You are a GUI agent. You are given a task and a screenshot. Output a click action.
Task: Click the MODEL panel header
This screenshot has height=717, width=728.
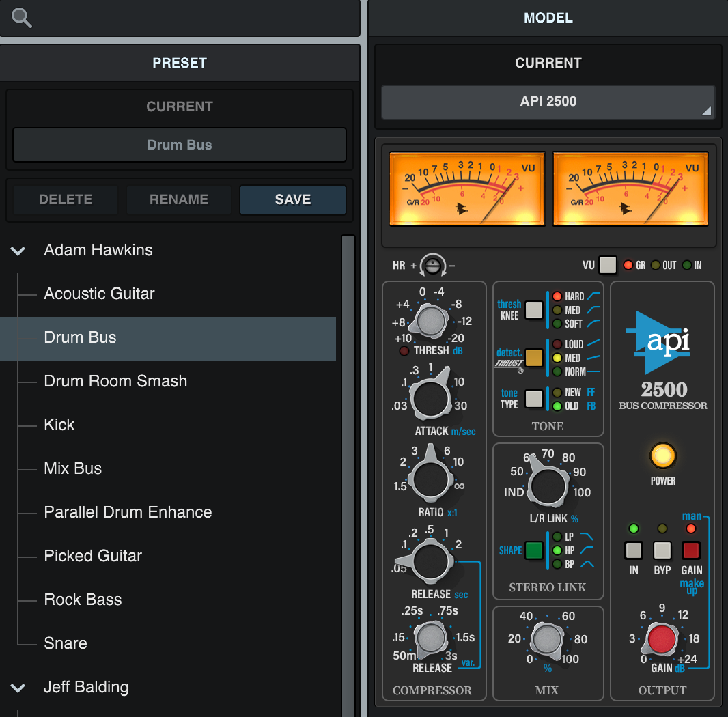548,18
